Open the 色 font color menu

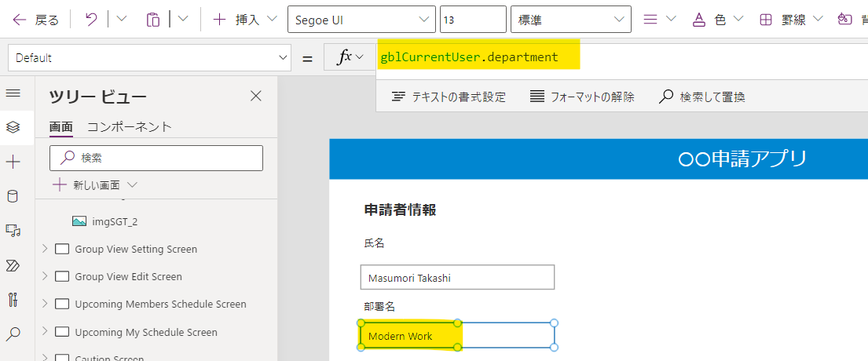718,20
